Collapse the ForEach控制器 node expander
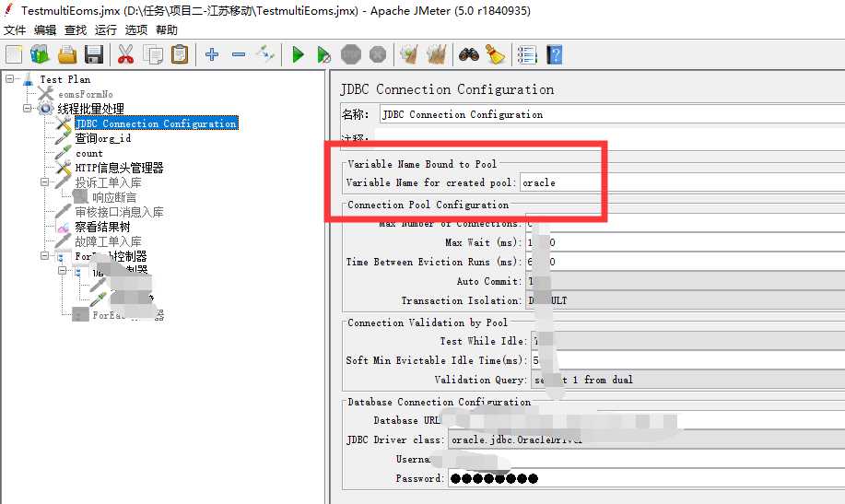Viewport: 845px width, 504px height. pyautogui.click(x=45, y=255)
